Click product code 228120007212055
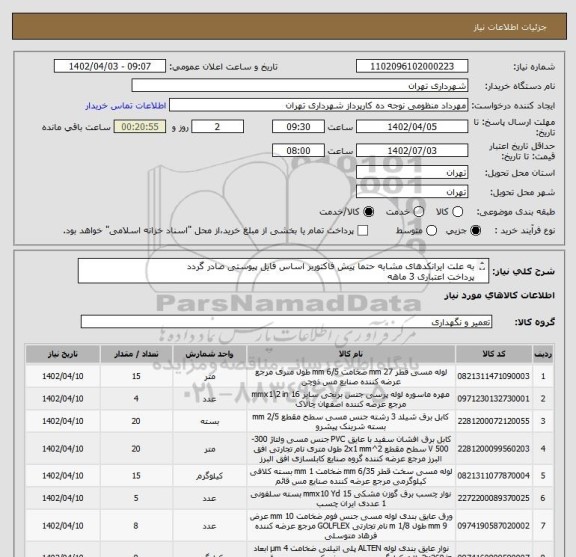576x557 pixels. [x=493, y=421]
